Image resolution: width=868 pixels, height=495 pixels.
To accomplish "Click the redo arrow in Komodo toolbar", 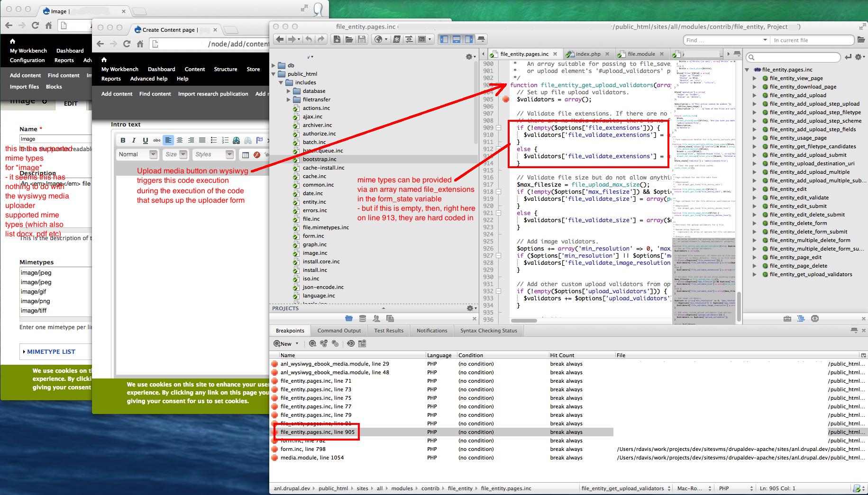I will [321, 39].
